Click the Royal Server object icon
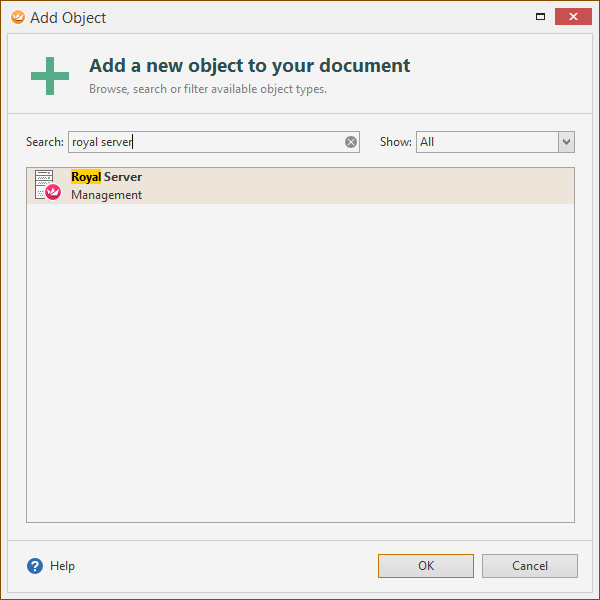The height and width of the screenshot is (600, 600). (x=47, y=185)
